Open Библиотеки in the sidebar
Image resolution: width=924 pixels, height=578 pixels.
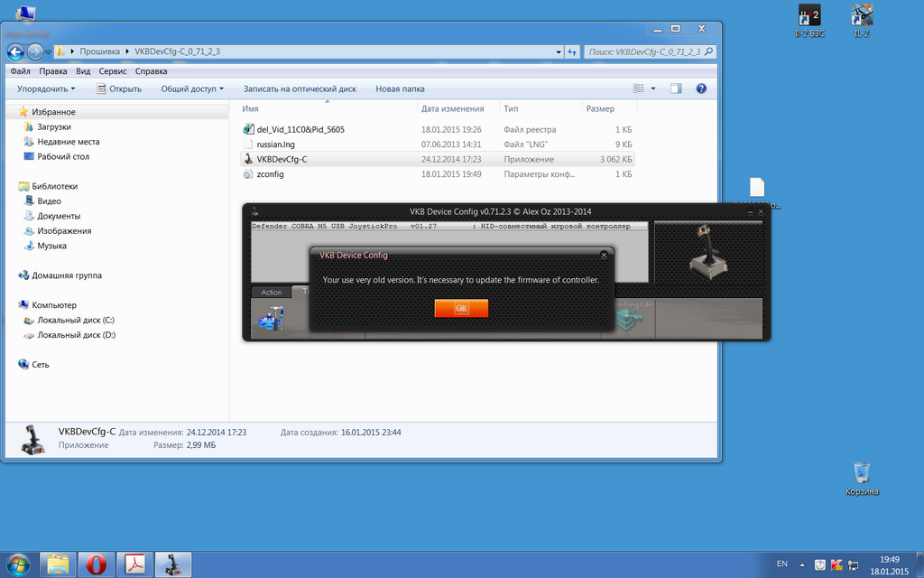pyautogui.click(x=55, y=186)
